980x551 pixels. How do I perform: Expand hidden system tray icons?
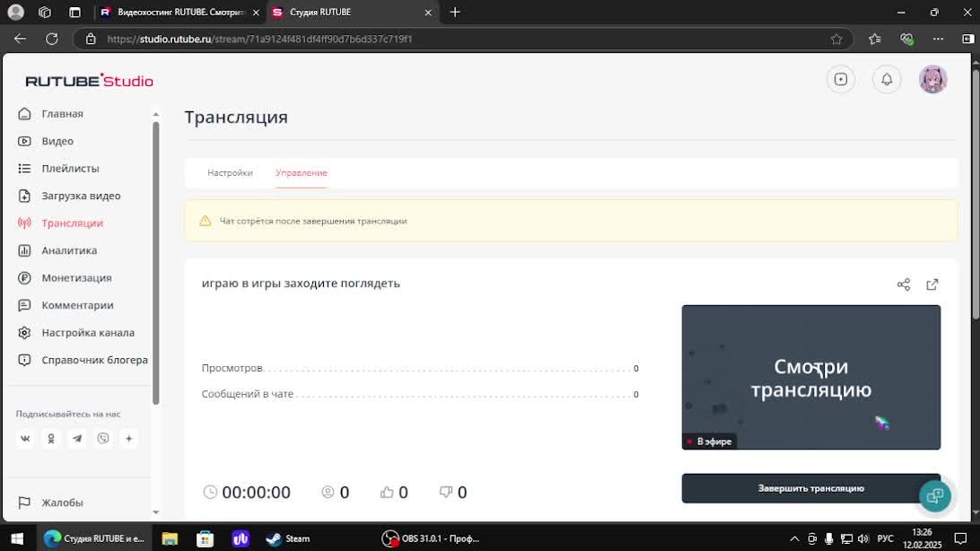pyautogui.click(x=794, y=538)
